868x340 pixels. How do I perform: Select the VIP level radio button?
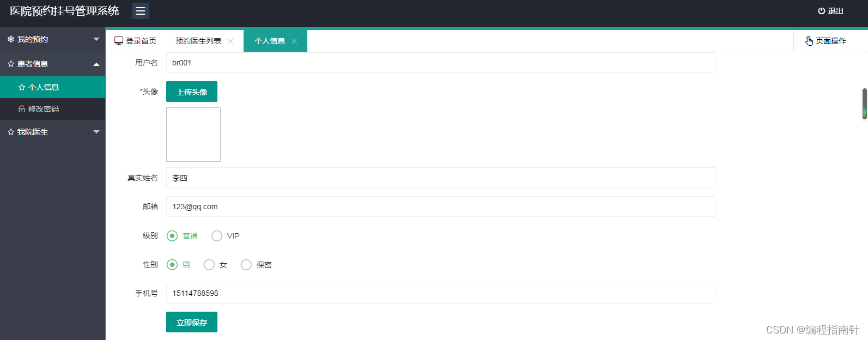click(x=217, y=236)
